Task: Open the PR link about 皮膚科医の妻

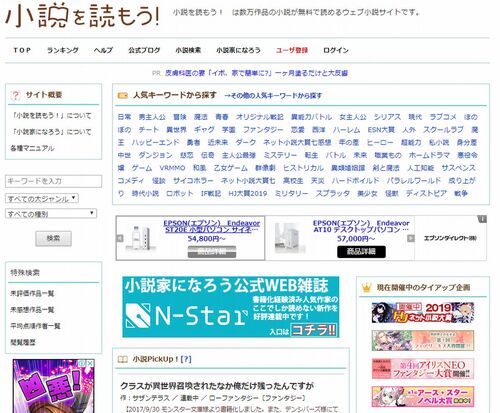Action: [256, 73]
